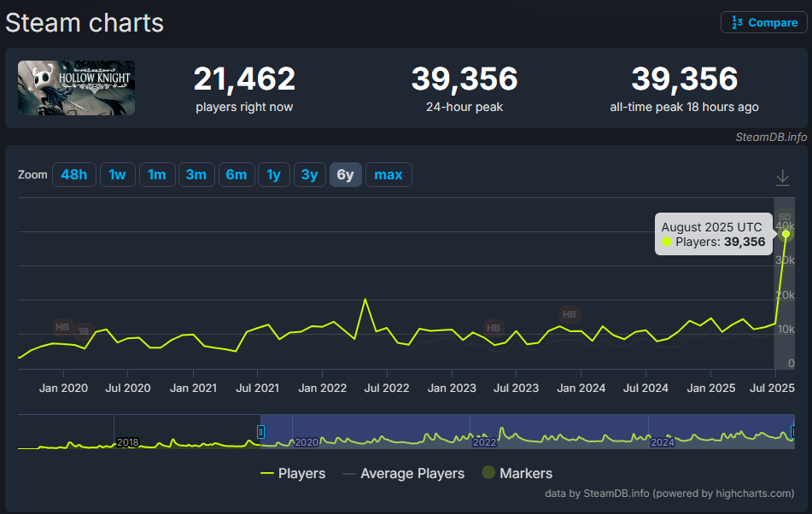
Task: Click the HB marker near Jan 2024
Action: 570,314
